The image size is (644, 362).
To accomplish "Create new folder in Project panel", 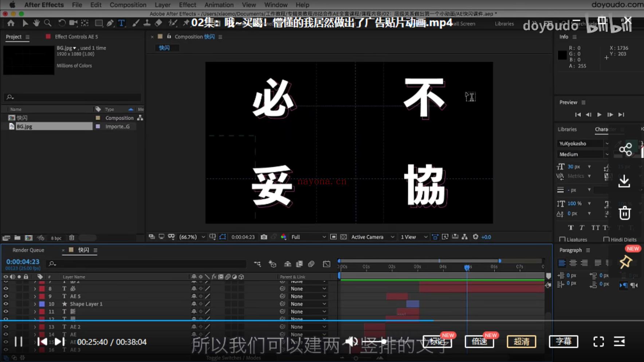I will tap(17, 238).
